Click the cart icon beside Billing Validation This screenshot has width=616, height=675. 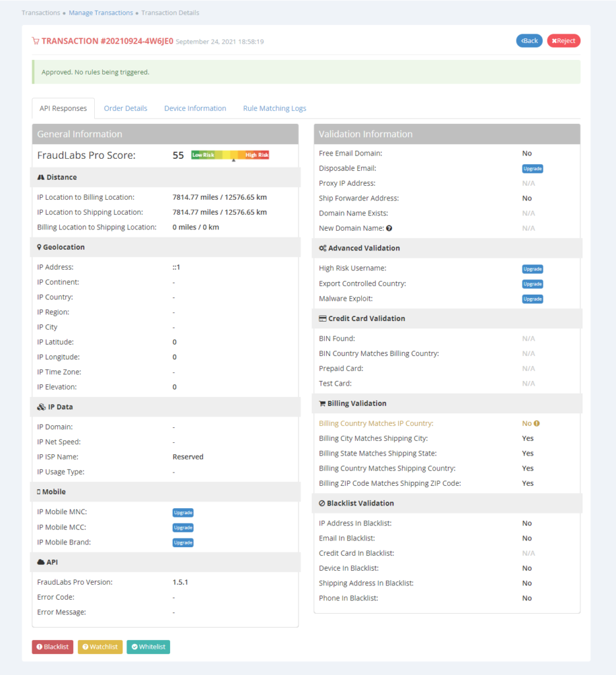(x=322, y=403)
